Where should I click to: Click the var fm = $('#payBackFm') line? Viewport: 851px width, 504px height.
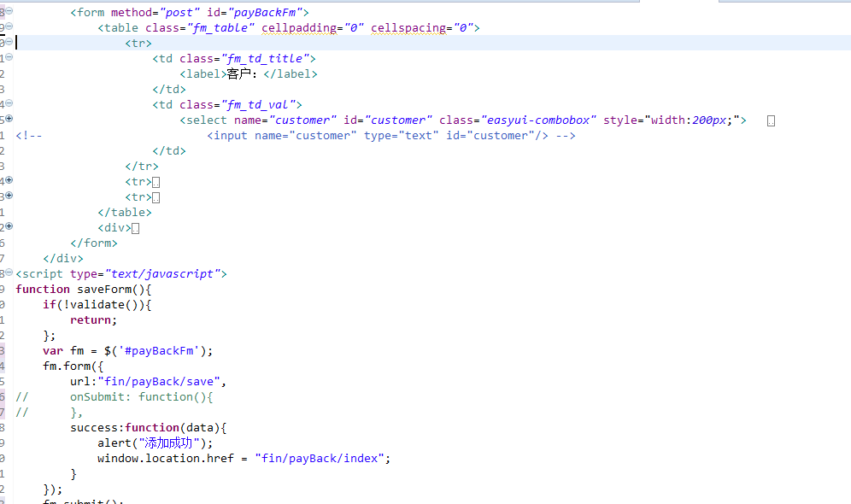click(128, 351)
